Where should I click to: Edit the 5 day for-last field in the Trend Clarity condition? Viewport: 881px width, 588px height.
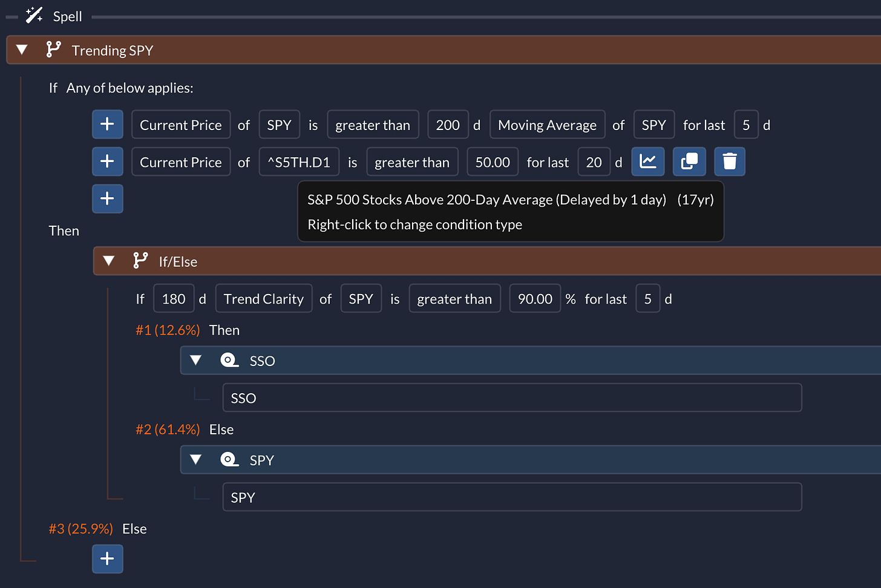[x=647, y=299]
